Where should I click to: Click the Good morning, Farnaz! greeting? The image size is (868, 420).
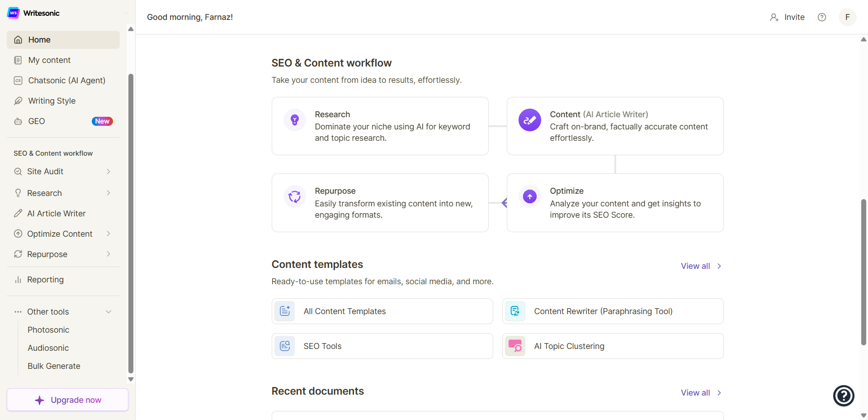coord(190,17)
